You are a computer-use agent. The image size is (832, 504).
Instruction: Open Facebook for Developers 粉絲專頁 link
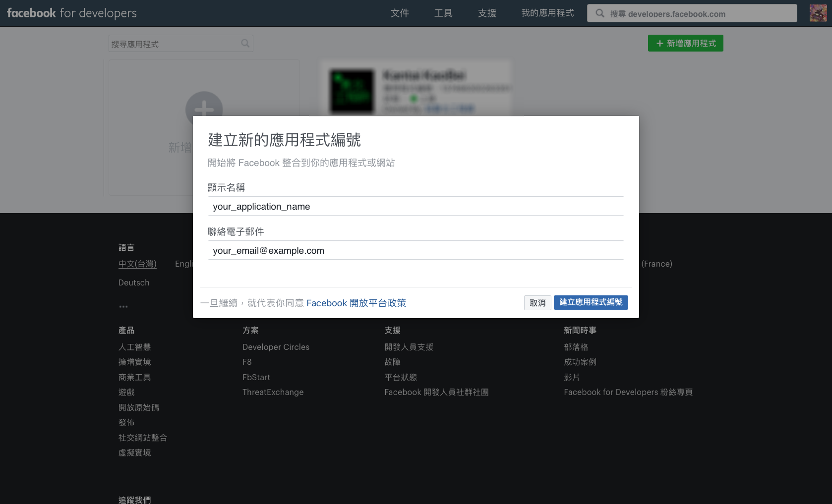(x=628, y=392)
